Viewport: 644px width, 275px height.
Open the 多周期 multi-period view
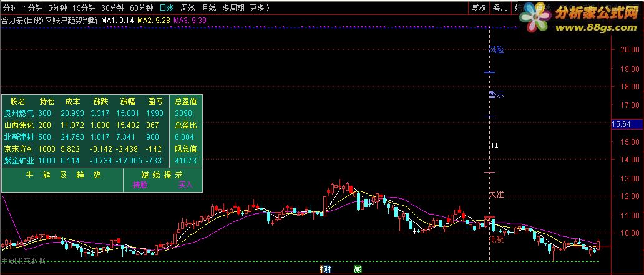[x=233, y=7]
